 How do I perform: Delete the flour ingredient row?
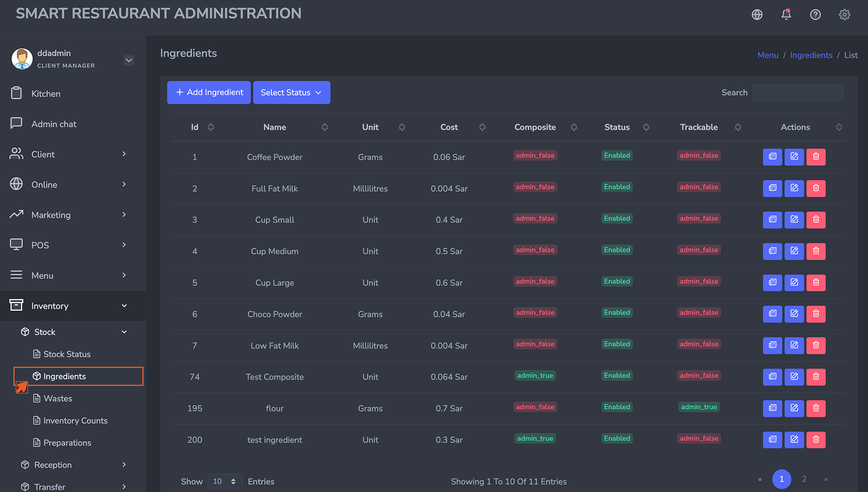(816, 409)
